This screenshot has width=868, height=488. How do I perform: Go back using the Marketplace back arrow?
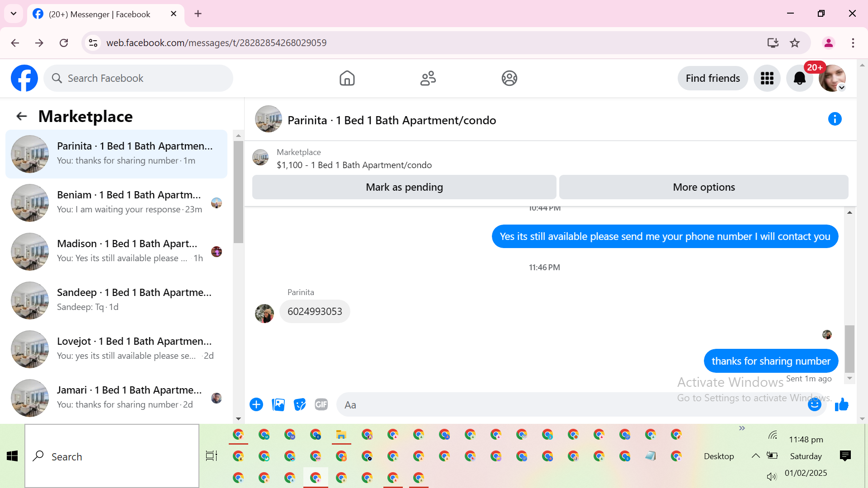click(21, 117)
